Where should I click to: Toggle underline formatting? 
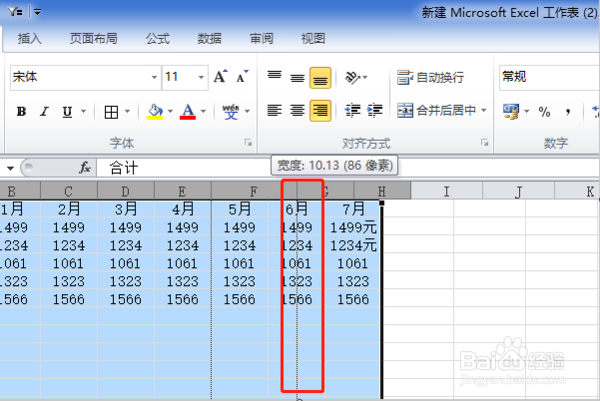[67, 112]
